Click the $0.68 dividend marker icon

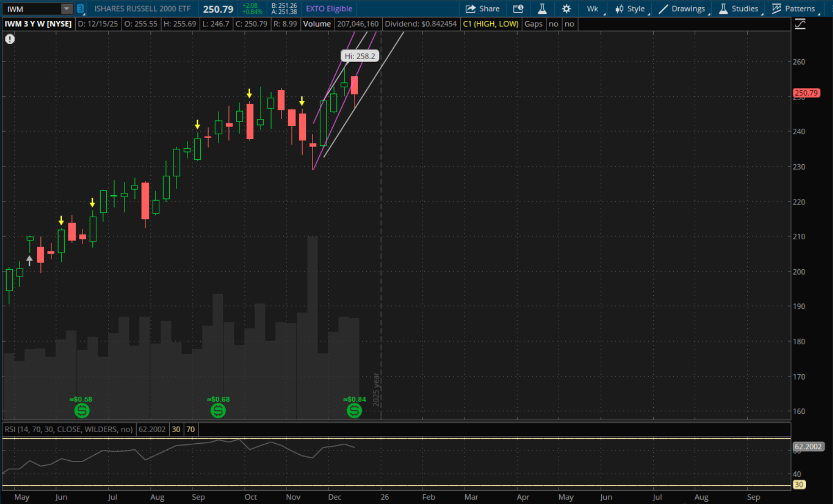[x=218, y=411]
